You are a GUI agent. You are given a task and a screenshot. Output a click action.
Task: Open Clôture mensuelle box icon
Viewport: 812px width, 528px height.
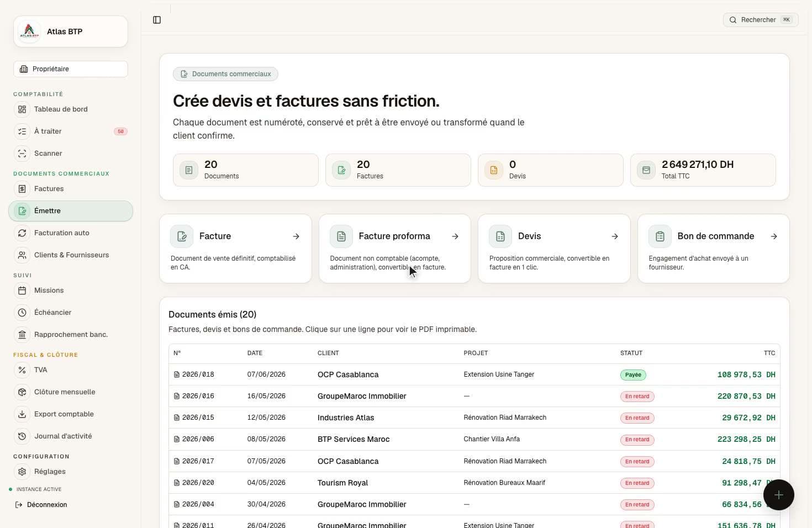(22, 392)
